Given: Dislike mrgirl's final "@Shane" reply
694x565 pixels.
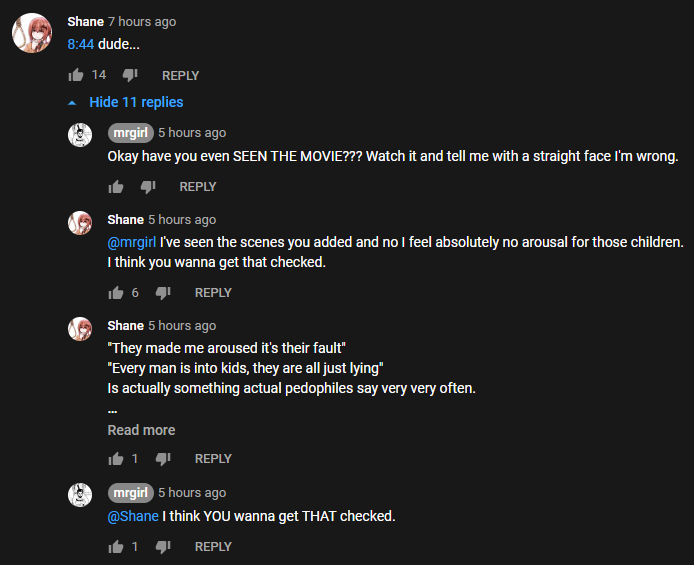Looking at the screenshot, I should tap(163, 547).
